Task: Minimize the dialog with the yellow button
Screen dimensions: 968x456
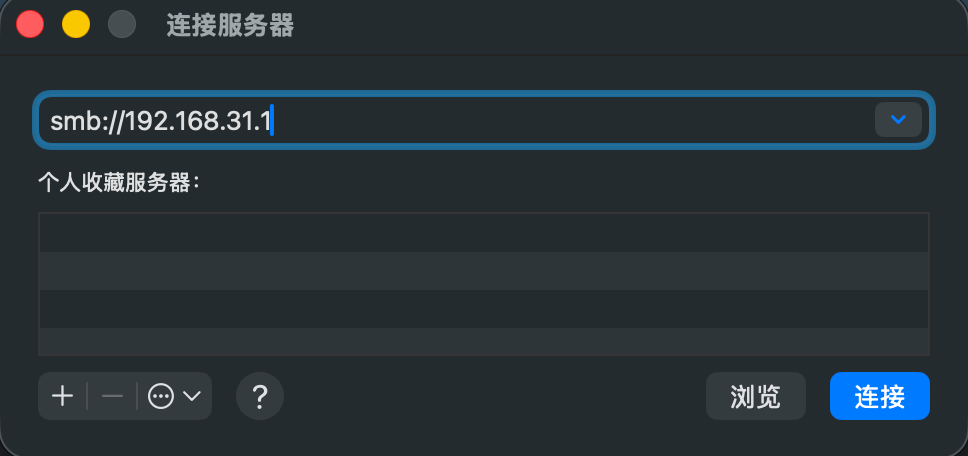Action: [x=76, y=25]
